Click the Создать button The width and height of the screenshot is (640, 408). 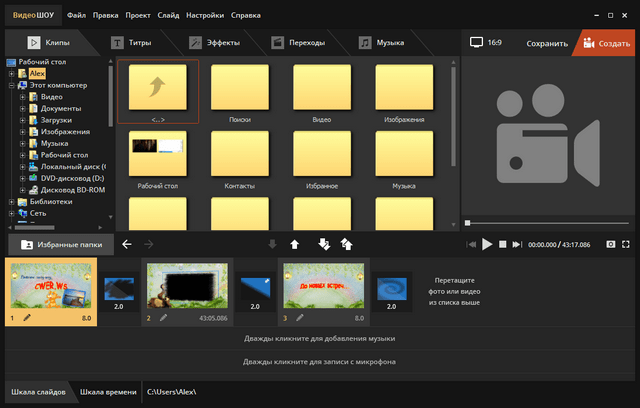click(606, 44)
